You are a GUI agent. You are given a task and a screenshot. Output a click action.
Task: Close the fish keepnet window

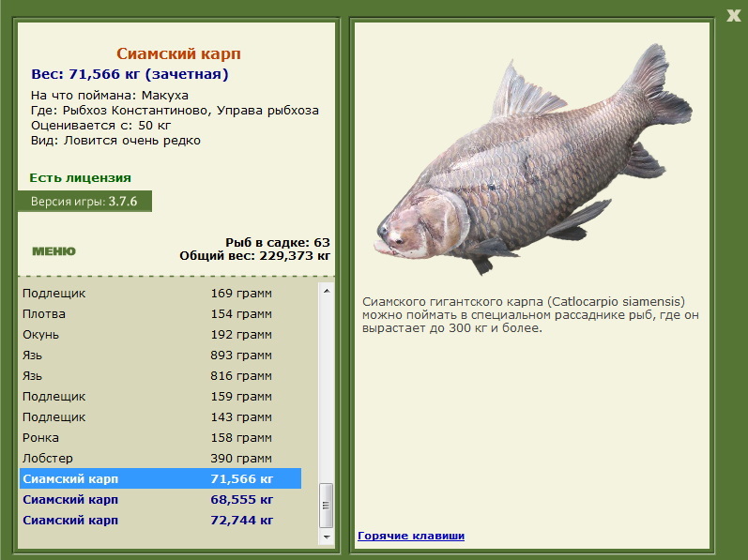tap(734, 15)
